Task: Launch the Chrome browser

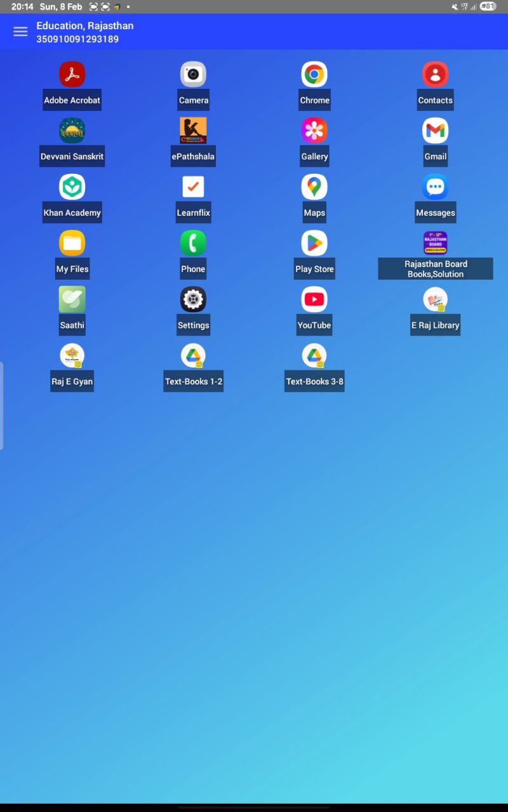Action: pyautogui.click(x=314, y=74)
